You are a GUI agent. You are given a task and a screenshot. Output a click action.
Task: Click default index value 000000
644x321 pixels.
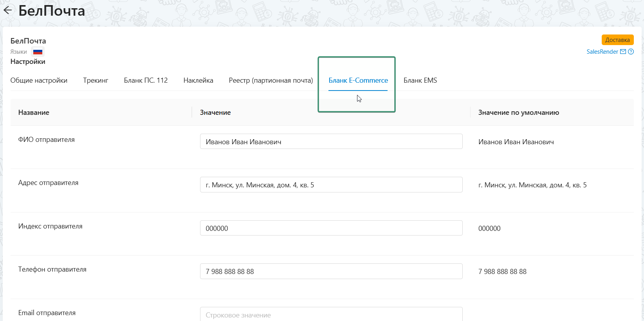tap(489, 229)
